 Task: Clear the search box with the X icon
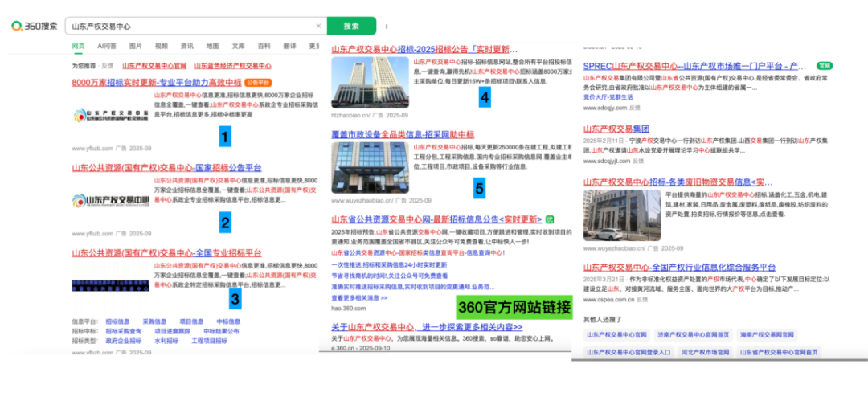318,26
